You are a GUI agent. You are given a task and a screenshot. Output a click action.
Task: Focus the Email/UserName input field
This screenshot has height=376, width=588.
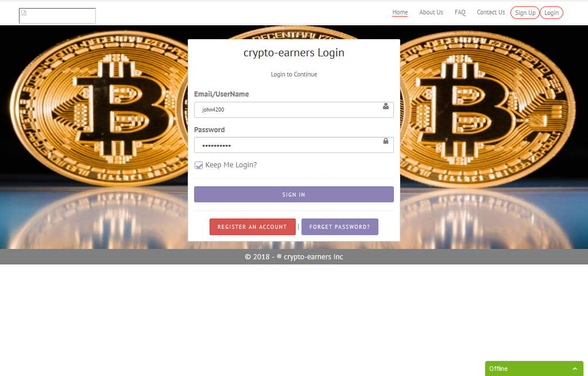click(x=293, y=110)
